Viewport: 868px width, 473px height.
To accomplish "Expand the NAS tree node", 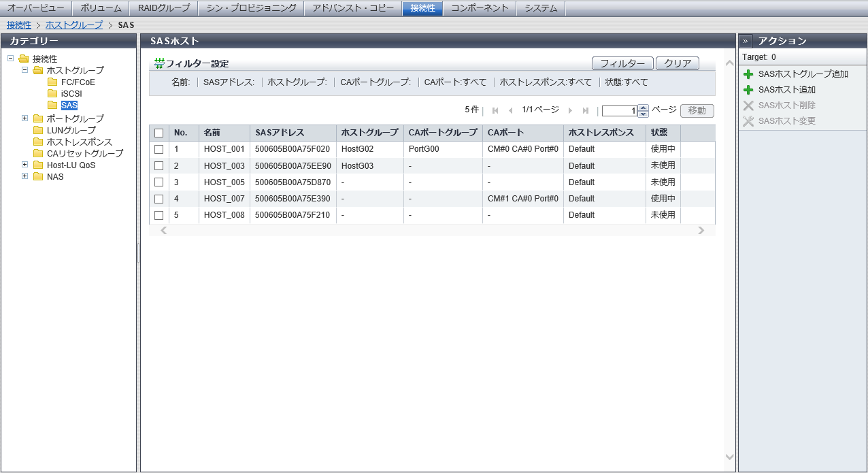I will tap(25, 176).
